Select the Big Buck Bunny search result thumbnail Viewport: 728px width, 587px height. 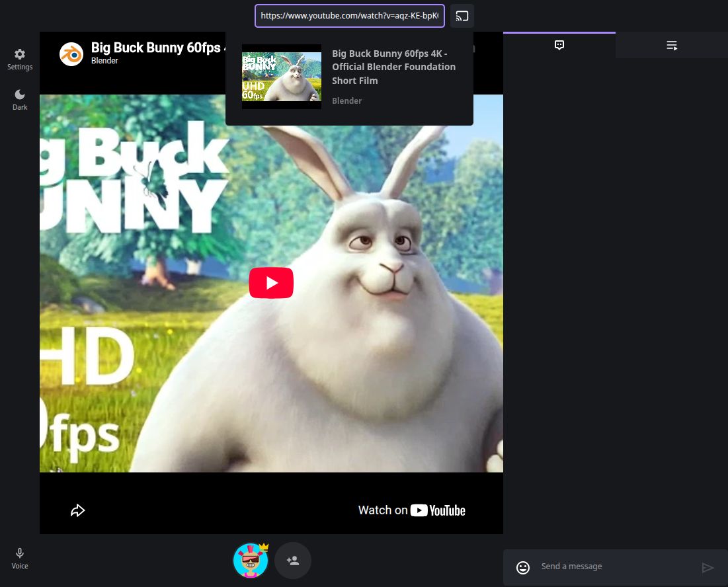pyautogui.click(x=282, y=77)
